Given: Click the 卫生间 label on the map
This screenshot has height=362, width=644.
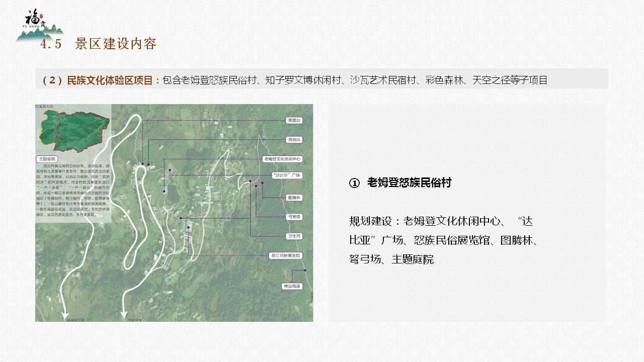Looking at the screenshot, I should coord(294,236).
